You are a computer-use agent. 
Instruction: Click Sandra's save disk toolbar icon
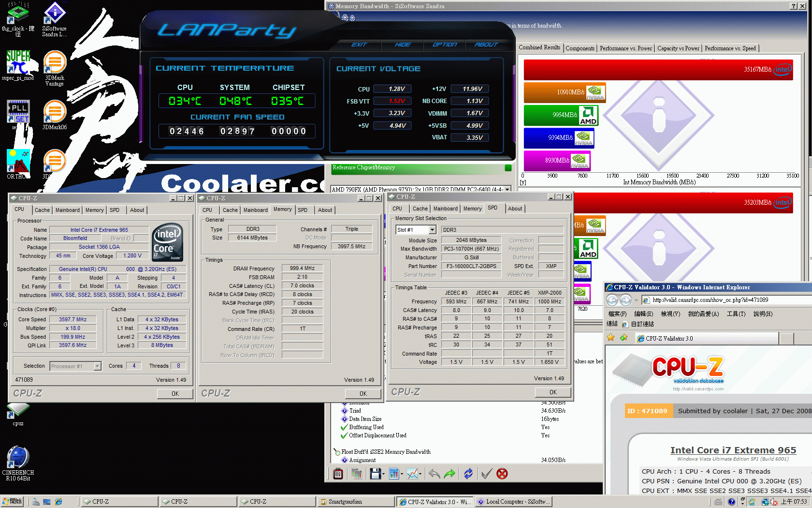point(375,474)
